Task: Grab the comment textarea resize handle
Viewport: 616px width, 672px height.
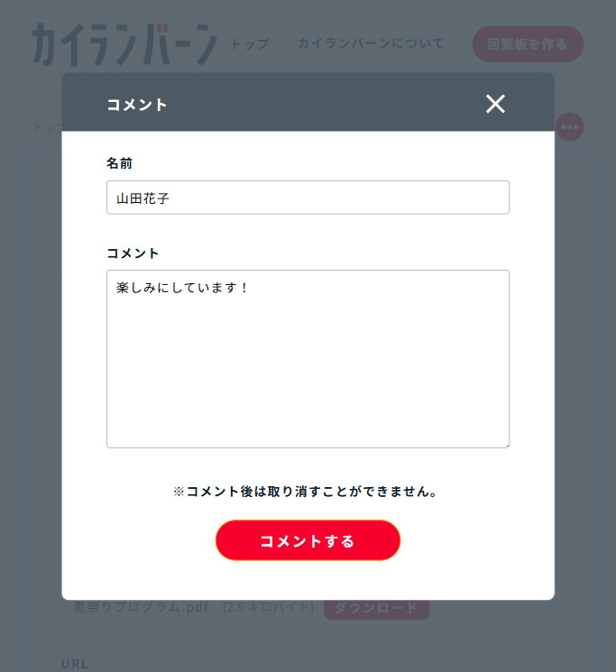Action: [x=506, y=444]
